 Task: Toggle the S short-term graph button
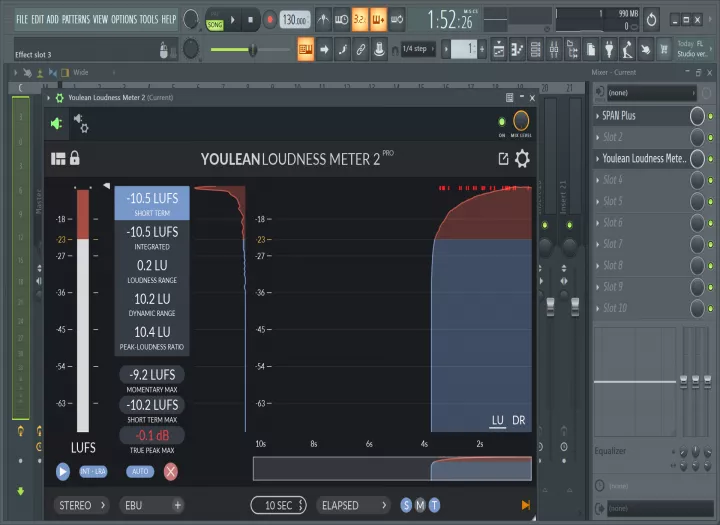[406, 505]
